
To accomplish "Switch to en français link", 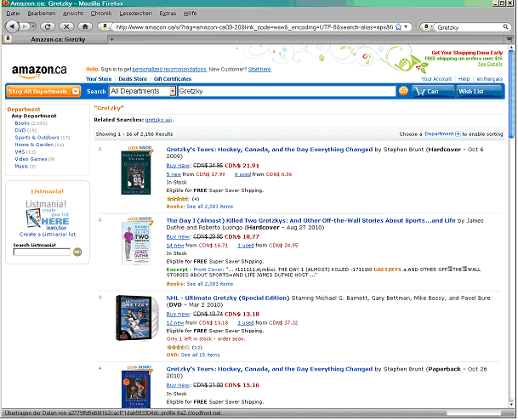I will (490, 79).
